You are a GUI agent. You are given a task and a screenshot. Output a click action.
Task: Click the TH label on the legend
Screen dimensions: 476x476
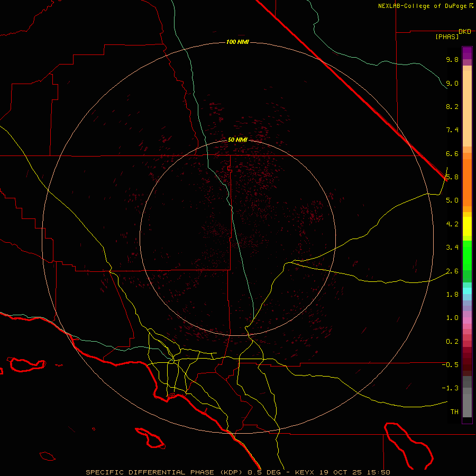coord(454,411)
